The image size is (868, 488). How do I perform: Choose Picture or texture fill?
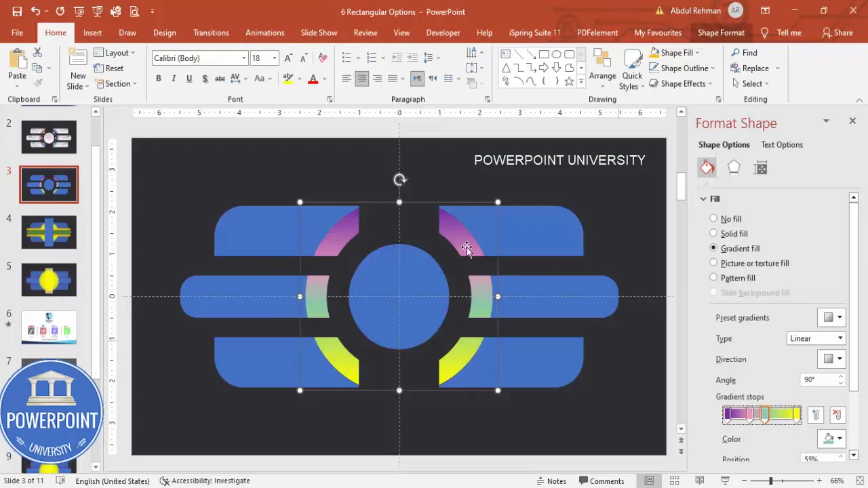point(713,263)
